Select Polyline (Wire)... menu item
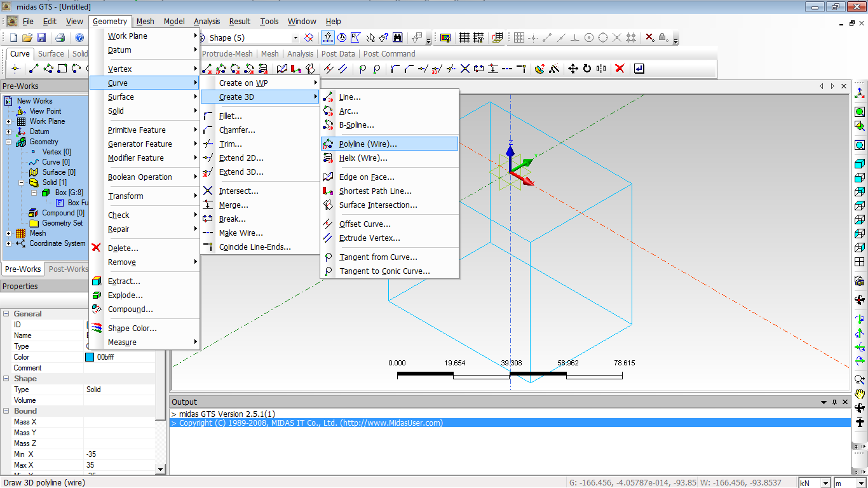This screenshot has height=488, width=868. pos(390,144)
